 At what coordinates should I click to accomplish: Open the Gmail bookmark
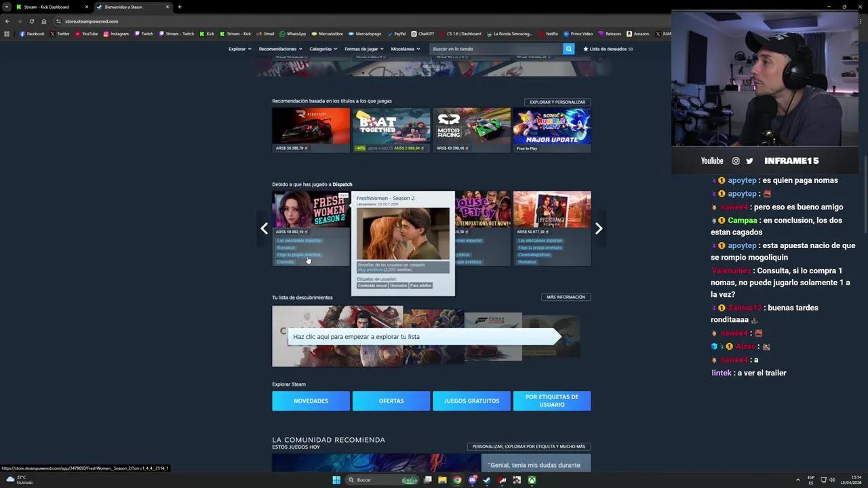(265, 34)
